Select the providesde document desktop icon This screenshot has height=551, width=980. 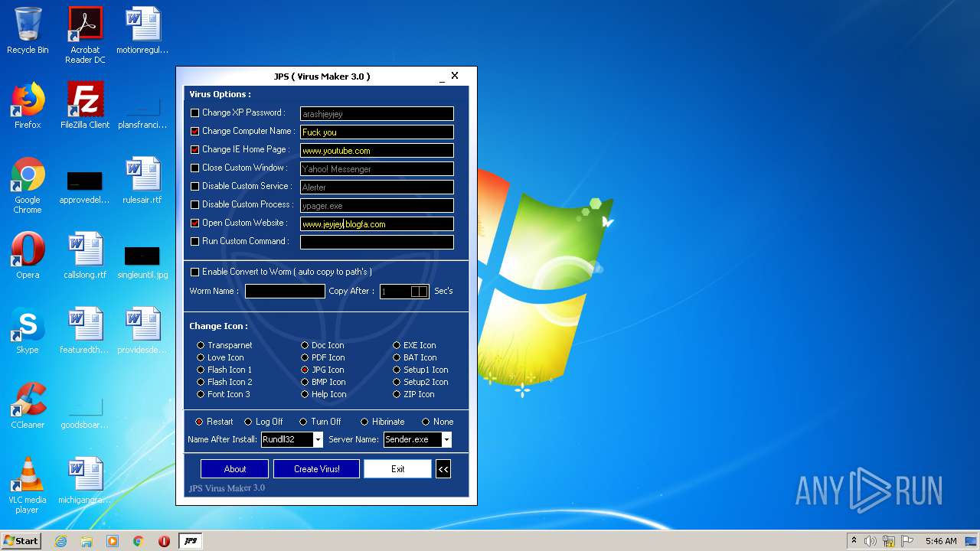[142, 331]
